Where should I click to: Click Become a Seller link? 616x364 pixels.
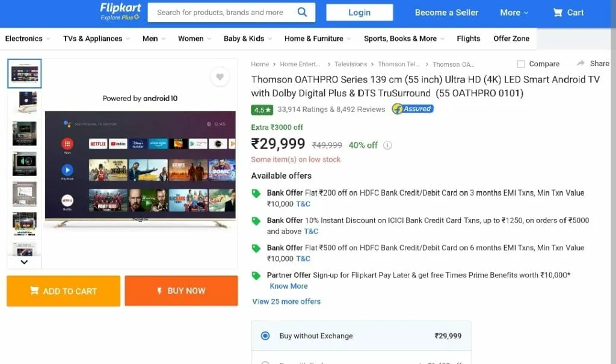pos(447,13)
